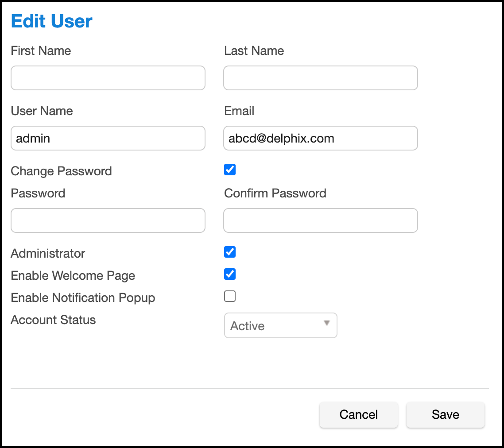Click the Enable Welcome Page label text
Image resolution: width=504 pixels, height=448 pixels.
(73, 276)
